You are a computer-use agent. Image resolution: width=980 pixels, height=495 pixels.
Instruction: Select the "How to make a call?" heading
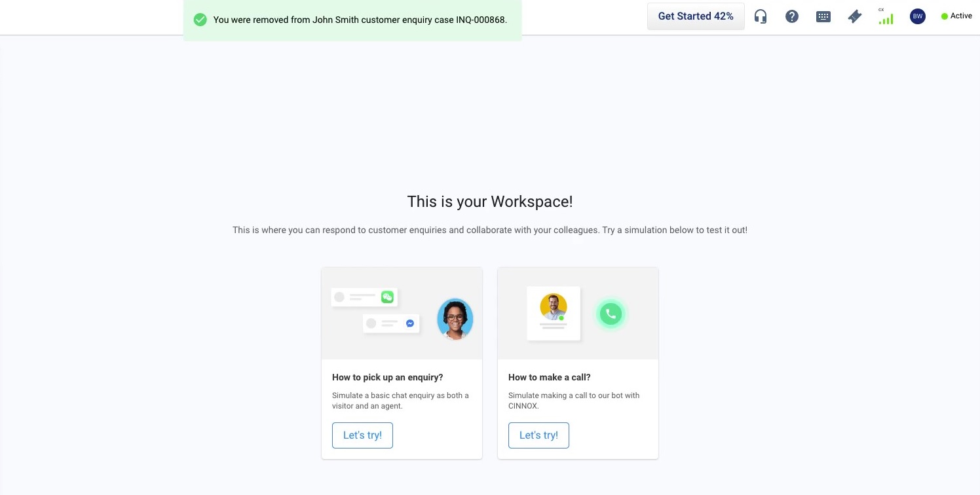[x=550, y=377]
